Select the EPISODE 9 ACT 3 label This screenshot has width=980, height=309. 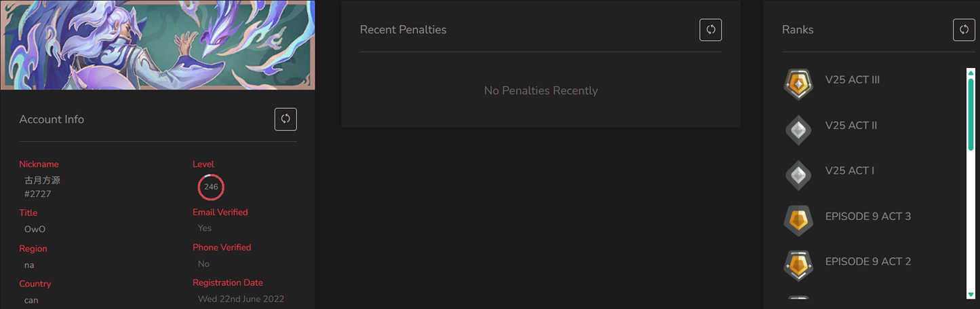tap(868, 216)
